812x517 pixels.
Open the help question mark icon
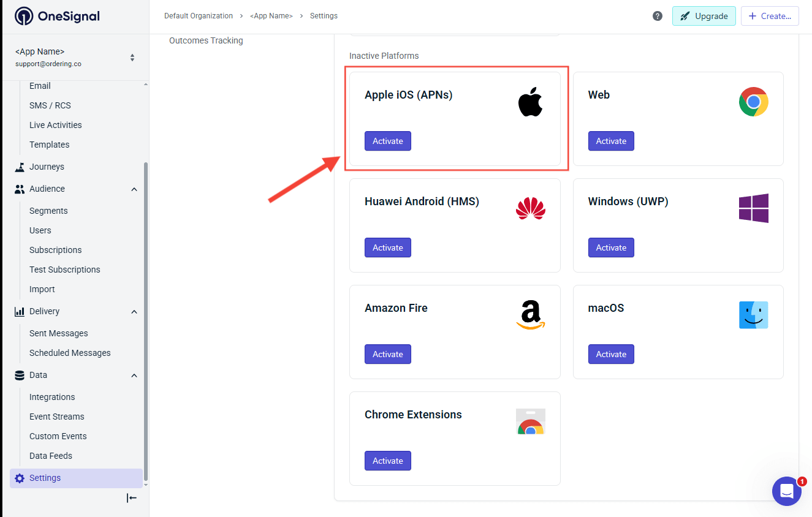(658, 16)
